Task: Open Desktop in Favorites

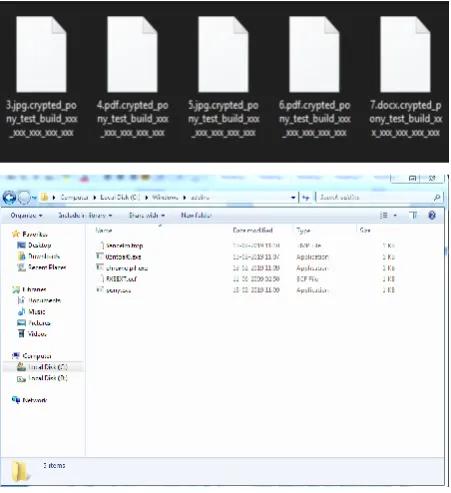Action: 39,245
